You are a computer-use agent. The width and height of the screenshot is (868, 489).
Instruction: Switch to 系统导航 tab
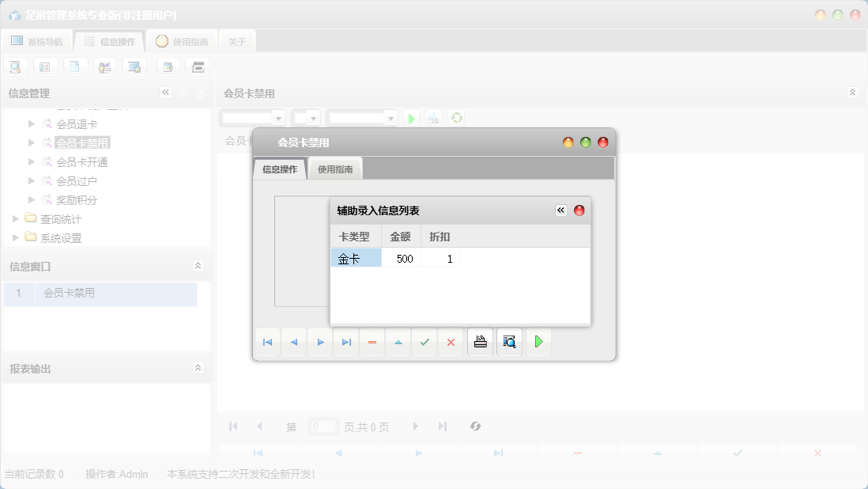point(37,41)
